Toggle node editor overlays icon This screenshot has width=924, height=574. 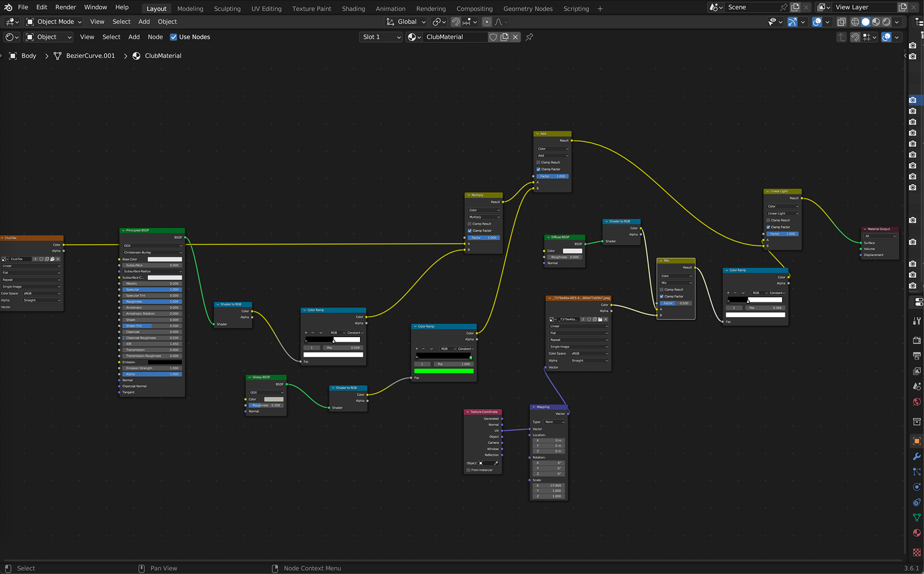886,37
